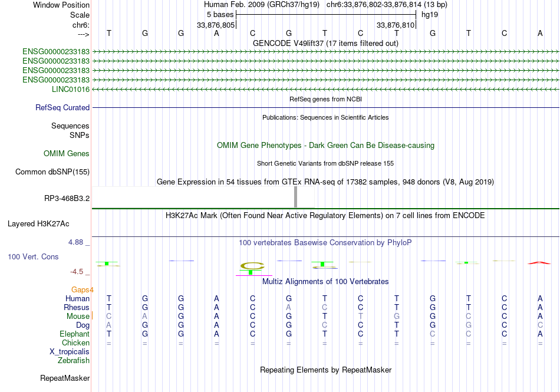Select the X_tropicalis species label
Image resolution: width=560 pixels, height=392 pixels.
[x=70, y=352]
